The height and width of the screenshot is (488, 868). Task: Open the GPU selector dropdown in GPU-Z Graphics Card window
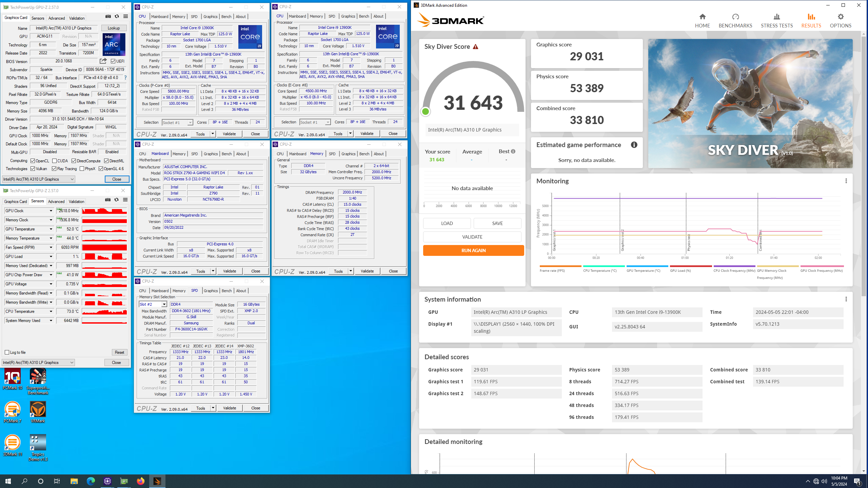pos(38,179)
